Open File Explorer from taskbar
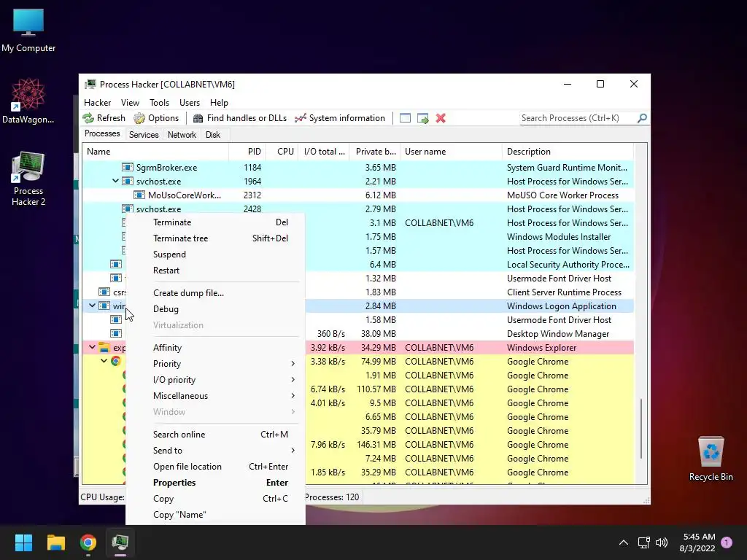Viewport: 747px width, 560px height. click(55, 542)
